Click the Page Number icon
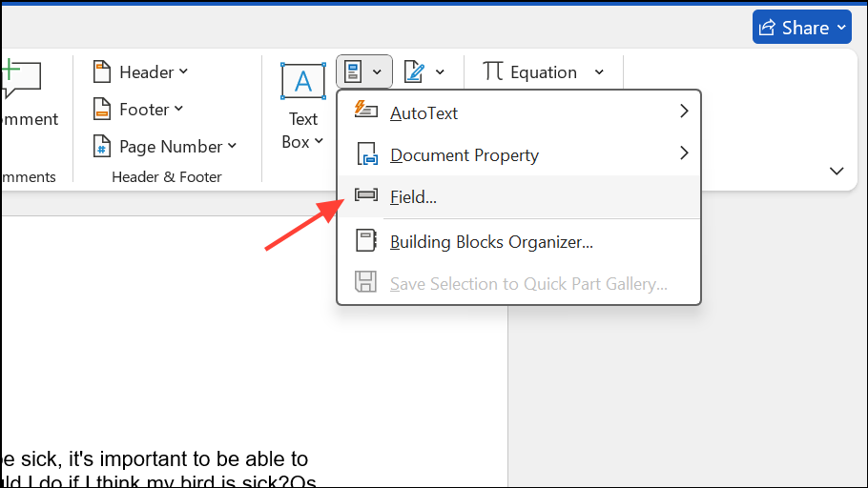Image resolution: width=868 pixels, height=488 pixels. point(102,147)
